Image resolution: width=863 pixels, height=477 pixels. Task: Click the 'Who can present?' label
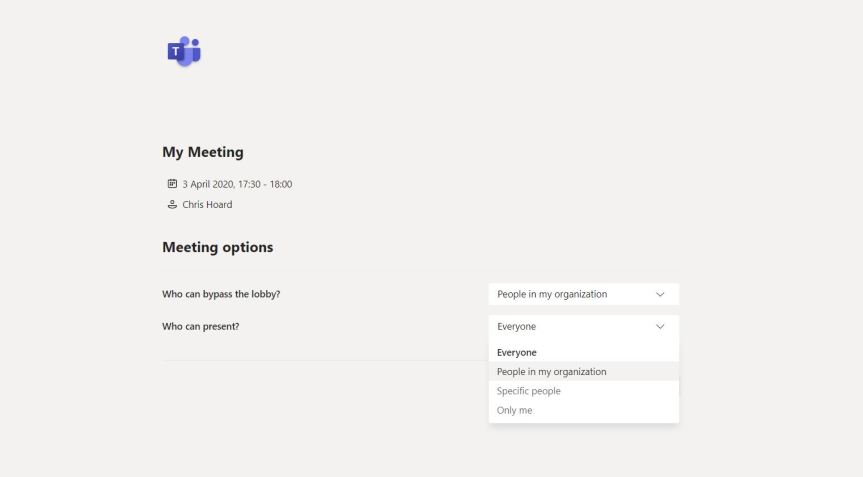201,326
